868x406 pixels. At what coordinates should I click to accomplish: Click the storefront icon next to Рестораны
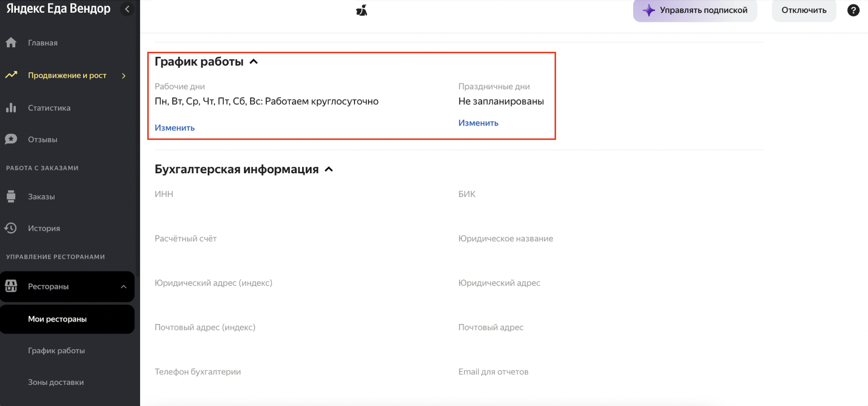[x=11, y=286]
